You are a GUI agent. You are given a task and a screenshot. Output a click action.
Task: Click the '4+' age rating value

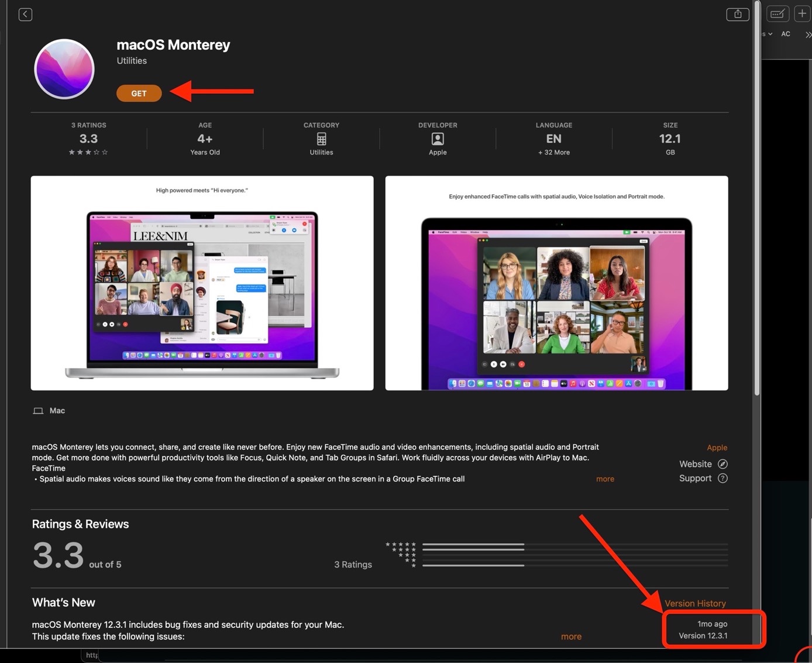pyautogui.click(x=205, y=139)
